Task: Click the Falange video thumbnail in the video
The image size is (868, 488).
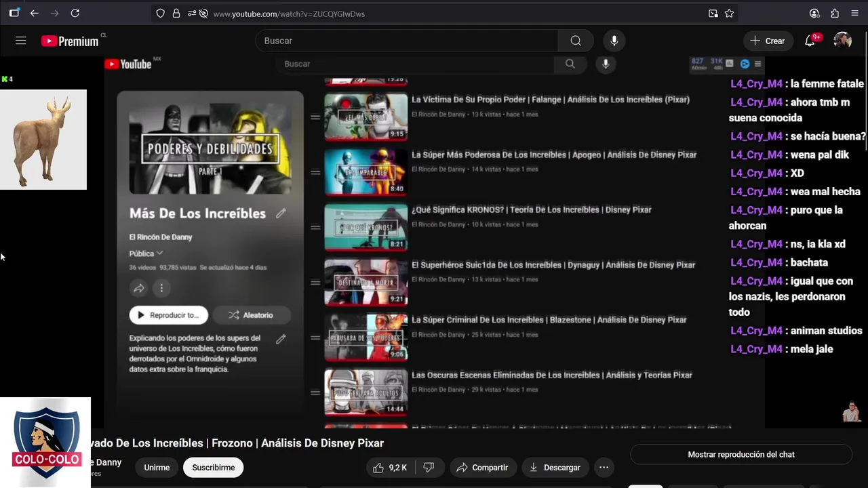Action: pyautogui.click(x=366, y=117)
